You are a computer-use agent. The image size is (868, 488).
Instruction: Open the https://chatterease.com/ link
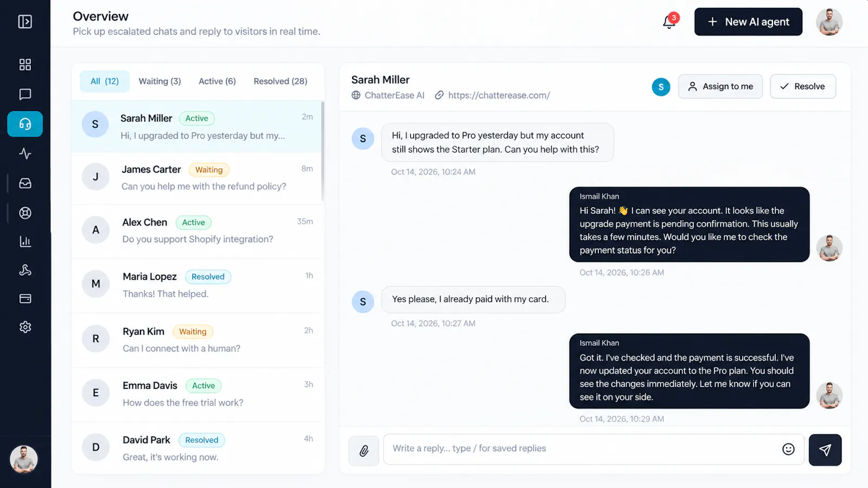coord(499,95)
